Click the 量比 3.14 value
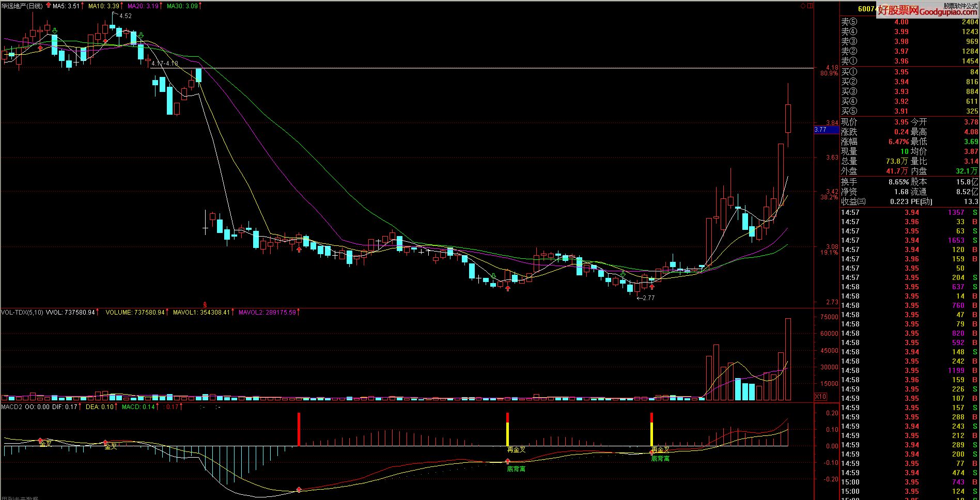 point(971,161)
